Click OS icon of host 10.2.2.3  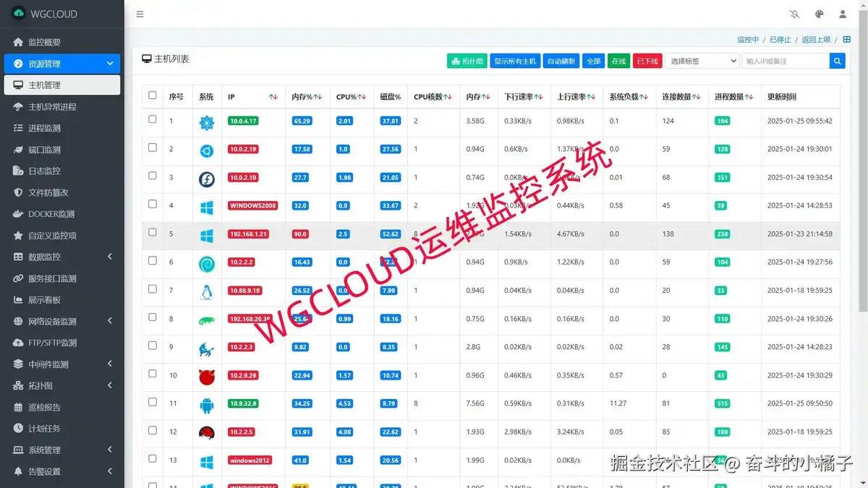pos(206,348)
